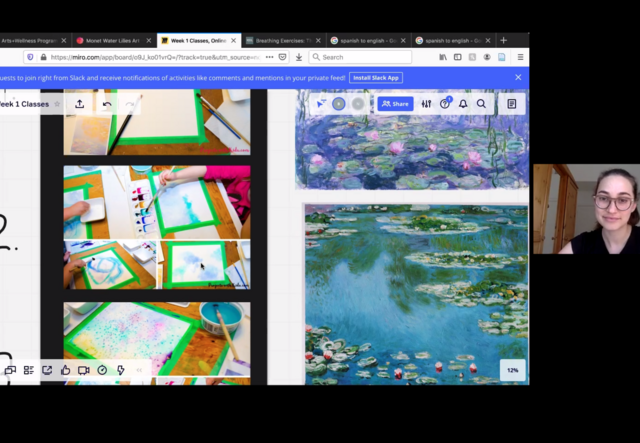
Task: Toggle collaborator cursors visibility icon
Action: (321, 104)
